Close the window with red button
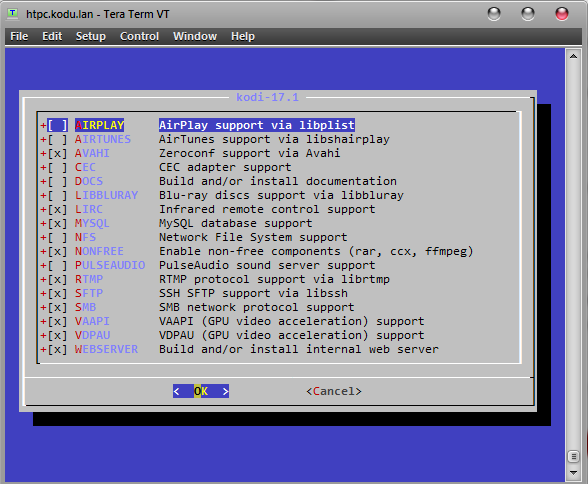Image resolution: width=588 pixels, height=484 pixels. pyautogui.click(x=562, y=14)
